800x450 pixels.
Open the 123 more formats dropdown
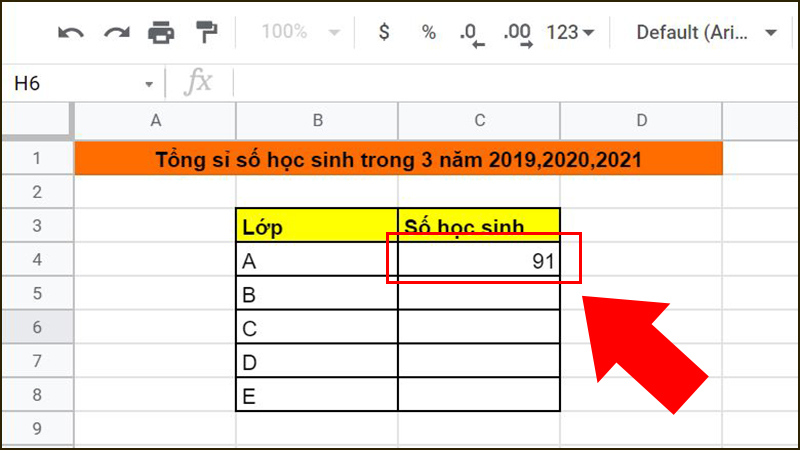[x=570, y=33]
